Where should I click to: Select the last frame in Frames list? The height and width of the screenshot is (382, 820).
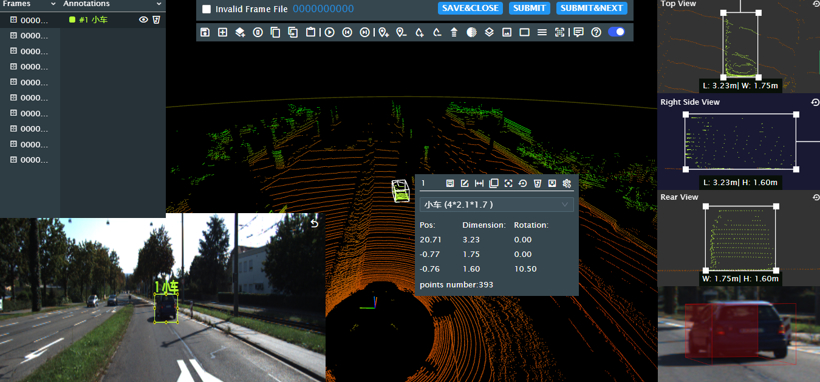pos(30,160)
